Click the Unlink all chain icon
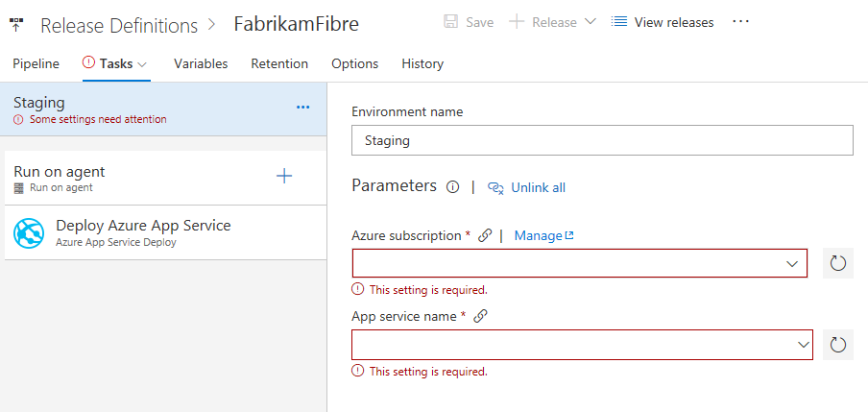Image resolution: width=868 pixels, height=412 pixels. 495,187
